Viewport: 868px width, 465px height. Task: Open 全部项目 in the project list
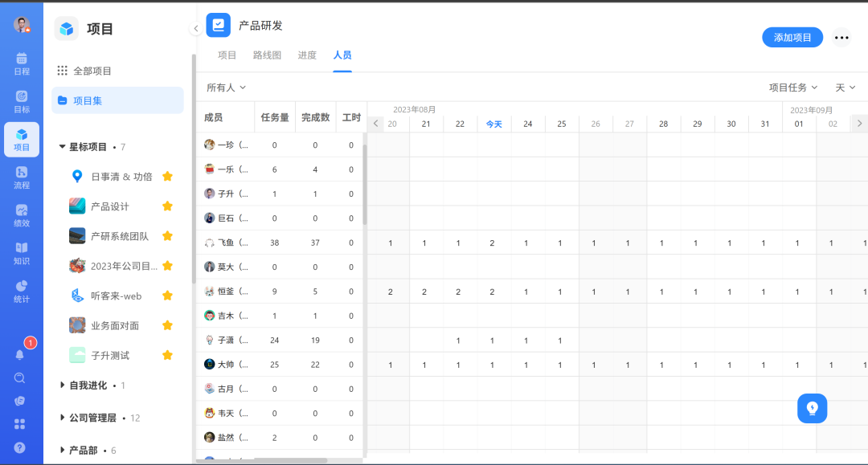(117, 71)
